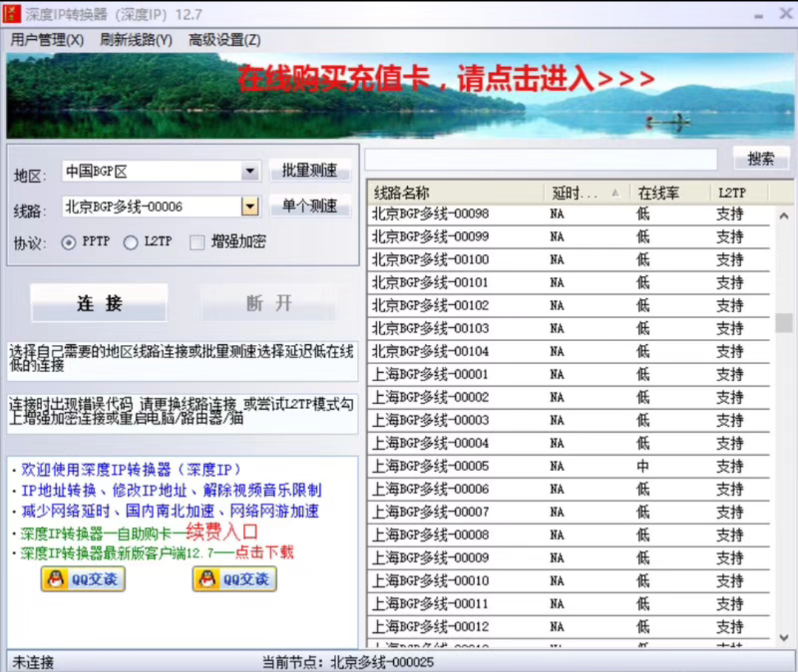Click the 欢迎使用深度IP转换器 text line
This screenshot has height=672, width=798.
pos(130,469)
